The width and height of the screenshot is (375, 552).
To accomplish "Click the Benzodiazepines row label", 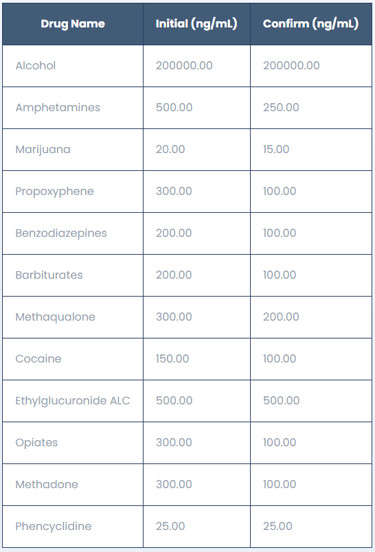I will coord(61,233).
